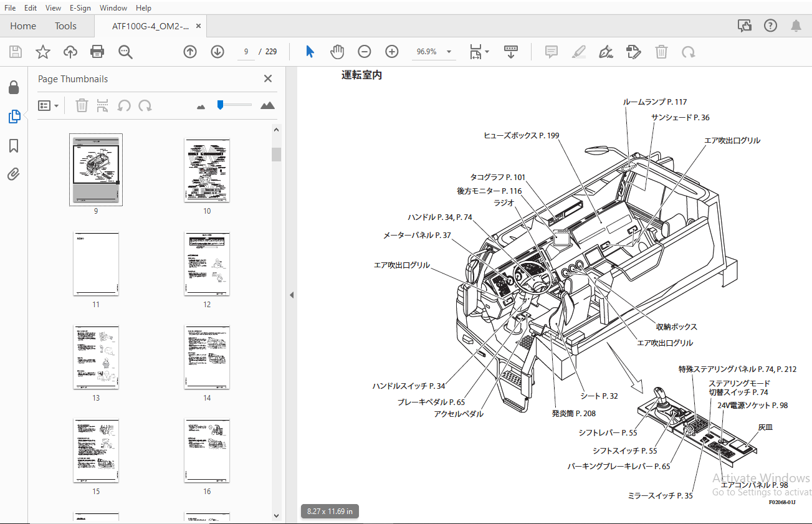Switch to the Home tab

pyautogui.click(x=23, y=26)
